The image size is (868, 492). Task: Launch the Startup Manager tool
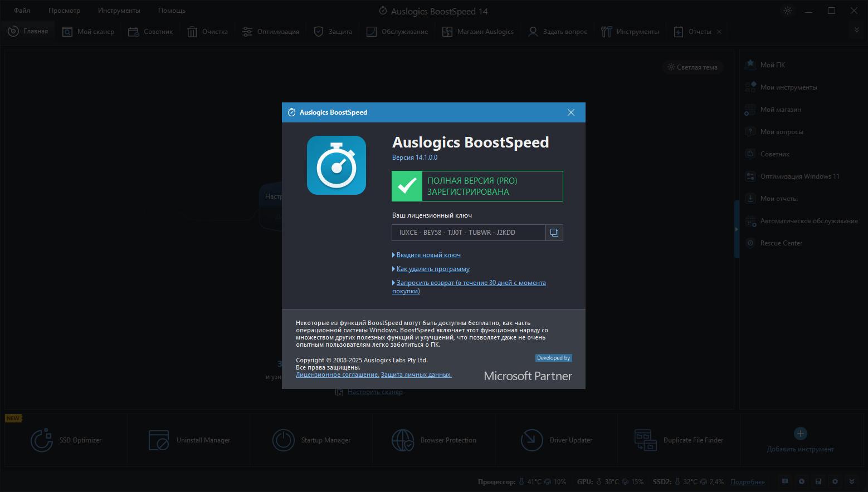[x=311, y=440]
